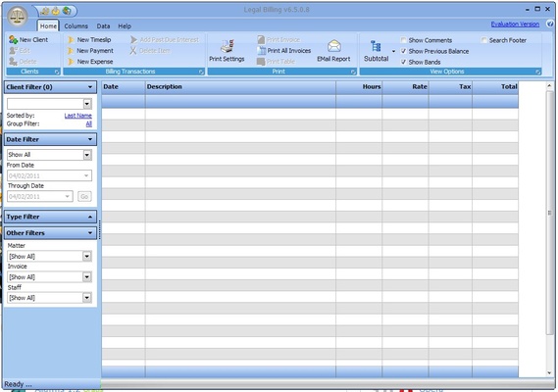Open the Invoice filter dropdown
Screen dimensions: 558x392
click(87, 276)
